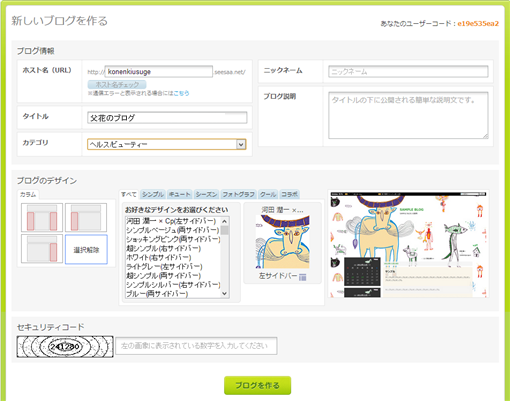Select シンプルシルバー(右サイドバー) design
Image resolution: width=510 pixels, height=401 pixels.
(173, 285)
